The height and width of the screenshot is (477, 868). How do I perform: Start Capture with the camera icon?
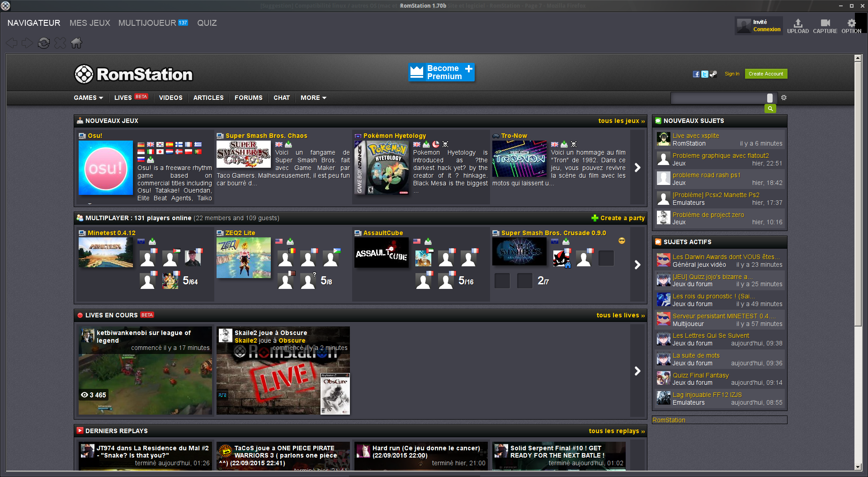pyautogui.click(x=825, y=26)
